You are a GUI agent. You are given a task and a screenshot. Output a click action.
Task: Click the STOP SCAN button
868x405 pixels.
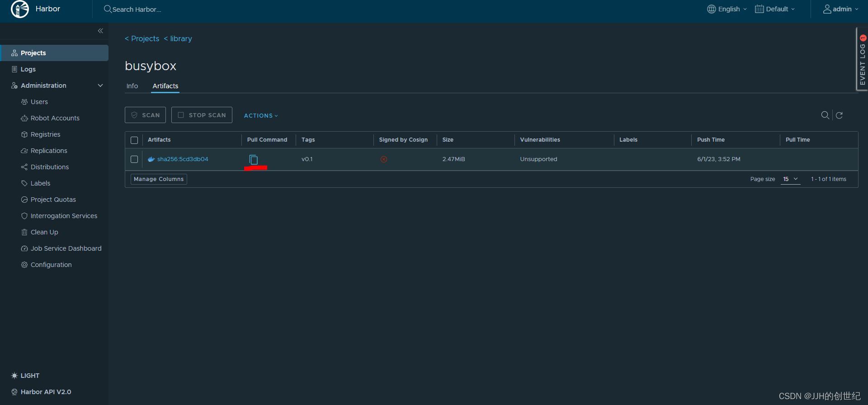(202, 115)
